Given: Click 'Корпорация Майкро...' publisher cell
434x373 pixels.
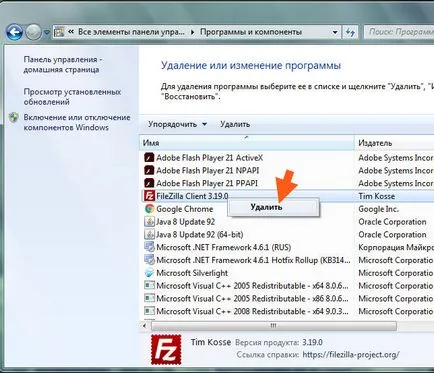Looking at the screenshot, I should tap(396, 247).
